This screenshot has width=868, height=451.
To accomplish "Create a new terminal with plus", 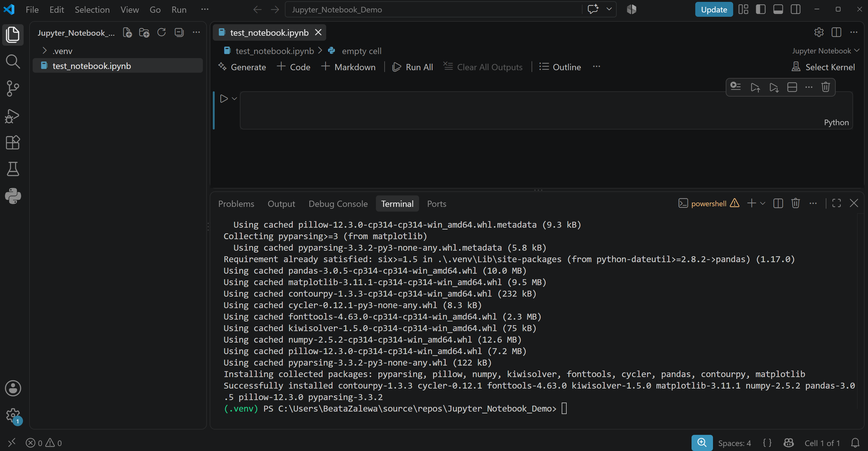I will [x=752, y=203].
